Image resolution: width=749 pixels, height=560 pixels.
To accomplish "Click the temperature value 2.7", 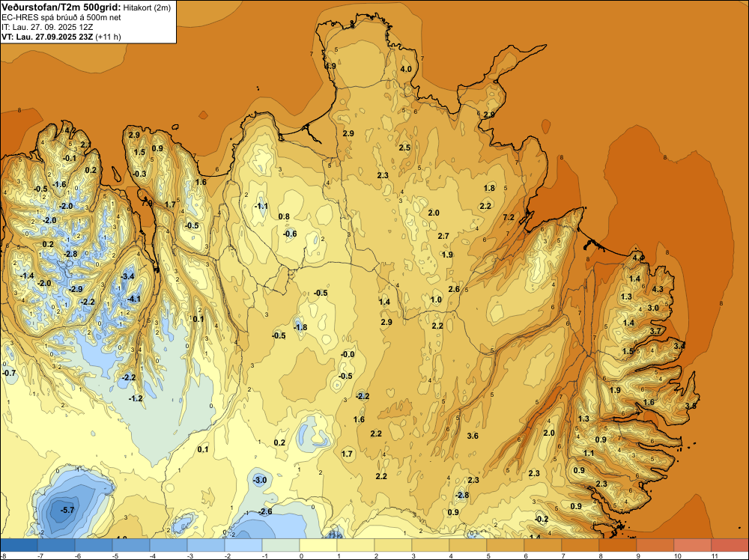I will tap(443, 236).
